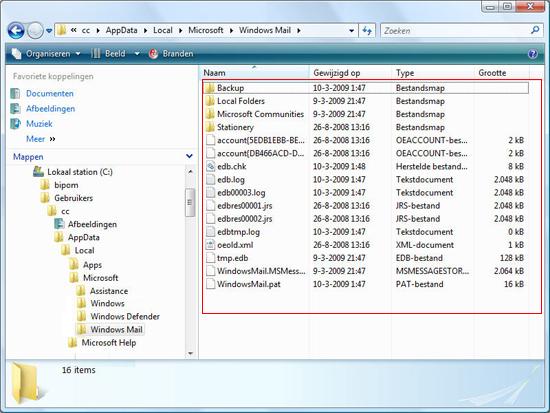The height and width of the screenshot is (413, 550).
Task: Open the Muziek favorite link
Action: (x=39, y=124)
